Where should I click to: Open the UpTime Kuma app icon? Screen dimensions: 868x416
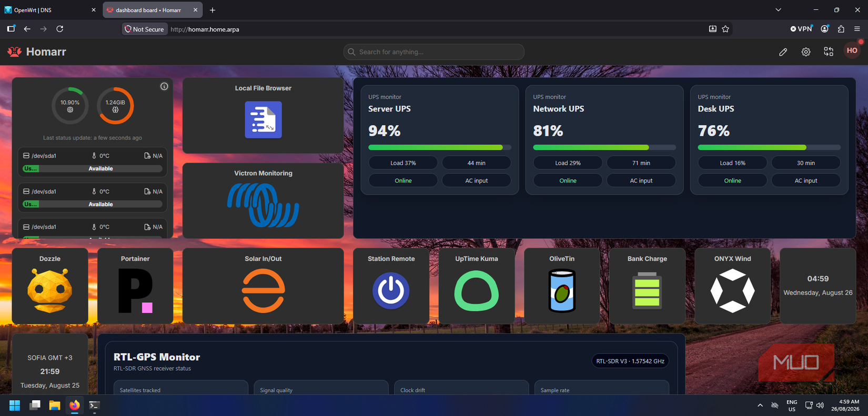pos(476,291)
